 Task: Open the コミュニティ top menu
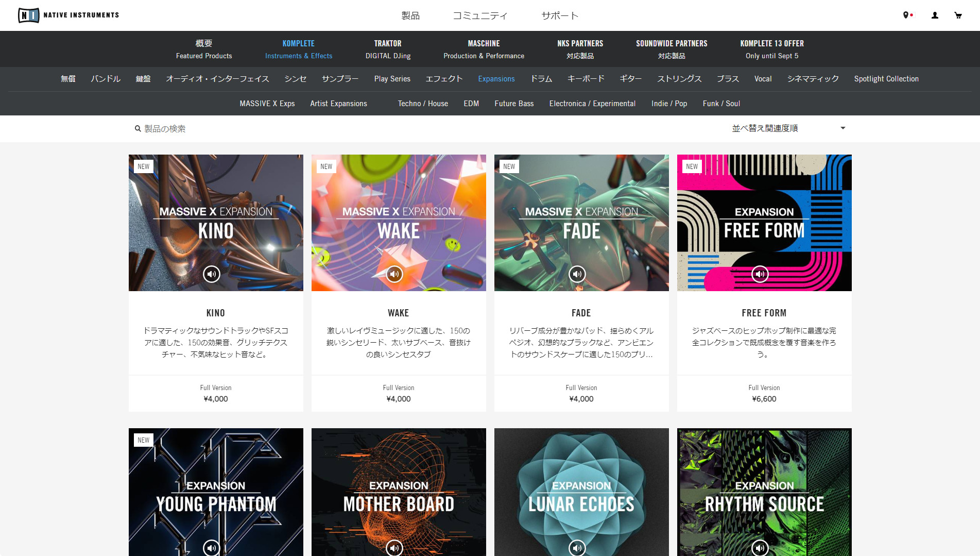pos(480,15)
